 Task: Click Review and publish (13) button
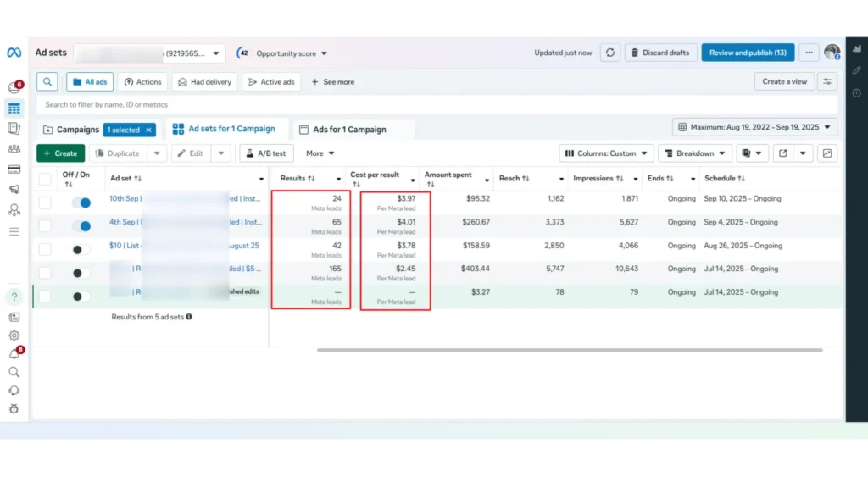(748, 53)
